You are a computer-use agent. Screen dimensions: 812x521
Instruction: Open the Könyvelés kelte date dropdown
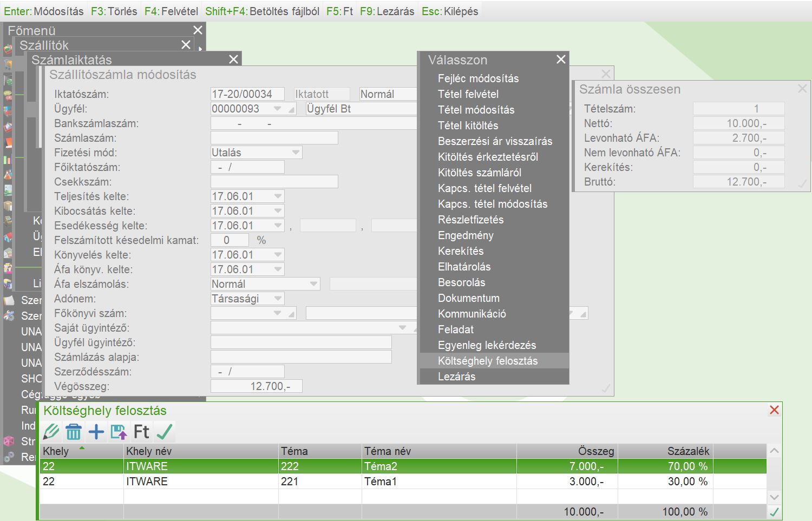tap(278, 255)
